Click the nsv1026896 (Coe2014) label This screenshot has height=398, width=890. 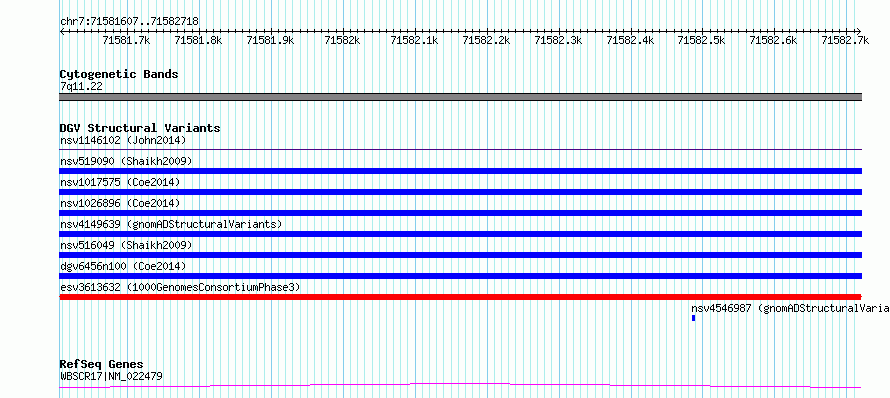pyautogui.click(x=120, y=203)
